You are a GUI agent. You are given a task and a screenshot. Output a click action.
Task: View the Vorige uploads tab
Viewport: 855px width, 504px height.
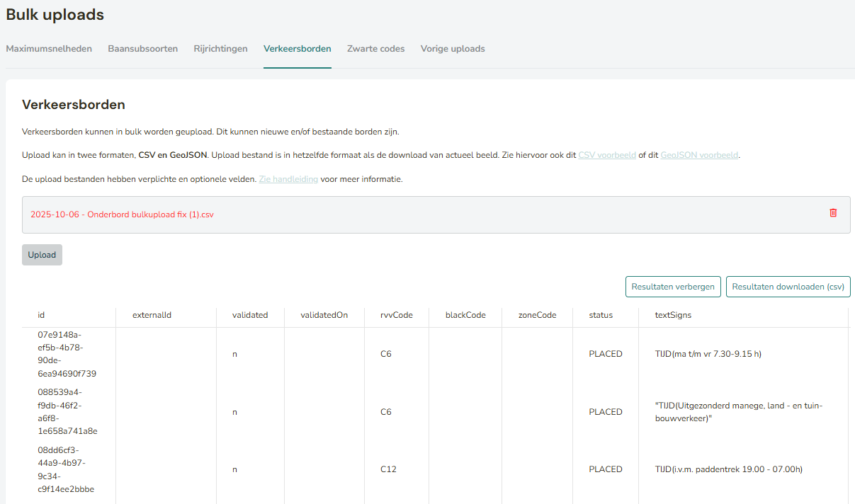click(x=453, y=49)
